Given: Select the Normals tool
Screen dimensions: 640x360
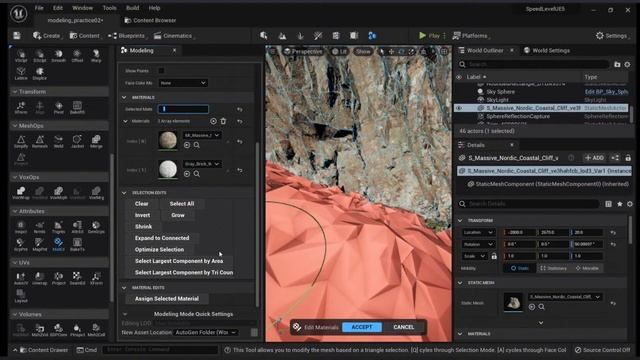Looking at the screenshot, I should pyautogui.click(x=40, y=227).
